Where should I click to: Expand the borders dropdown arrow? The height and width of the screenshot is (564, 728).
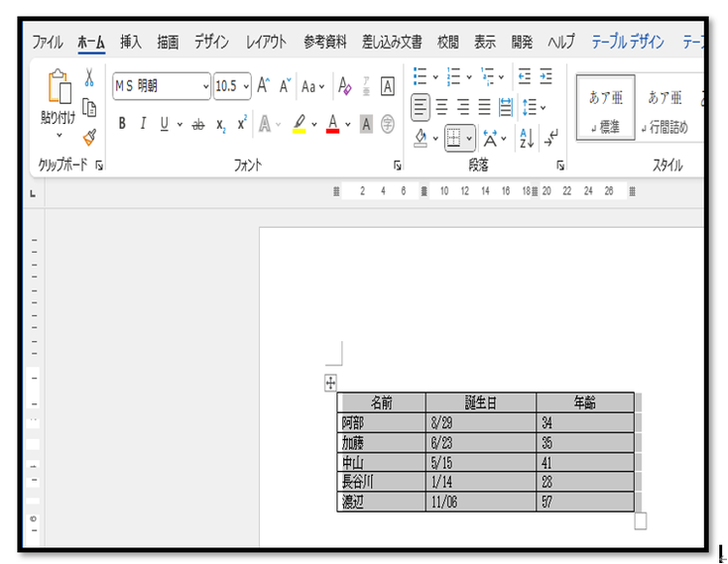[469, 138]
